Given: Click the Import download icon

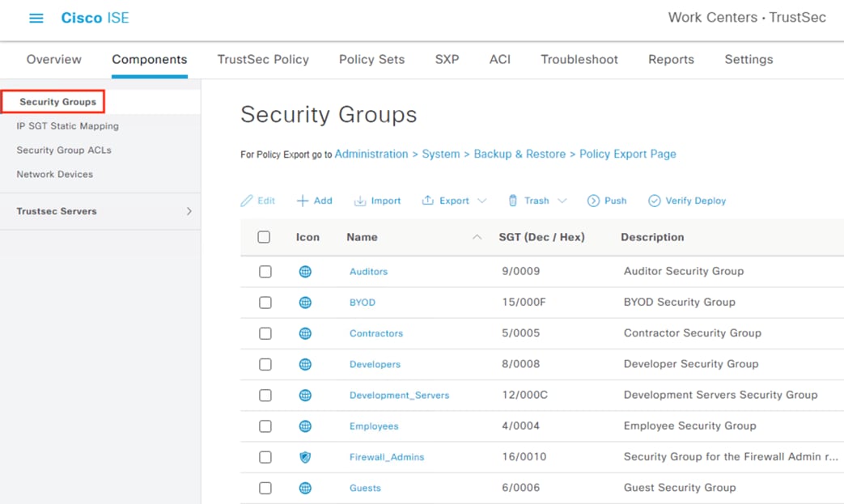Looking at the screenshot, I should click(x=359, y=201).
